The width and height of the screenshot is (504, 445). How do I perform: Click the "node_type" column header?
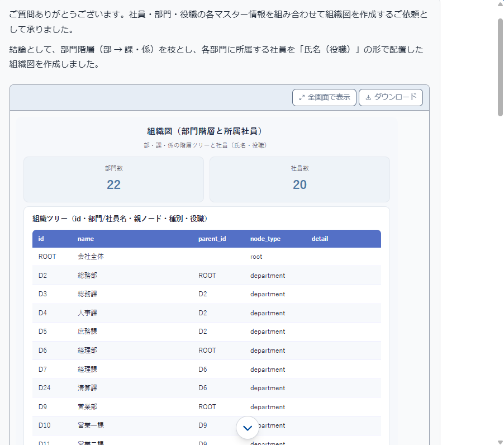pos(265,239)
